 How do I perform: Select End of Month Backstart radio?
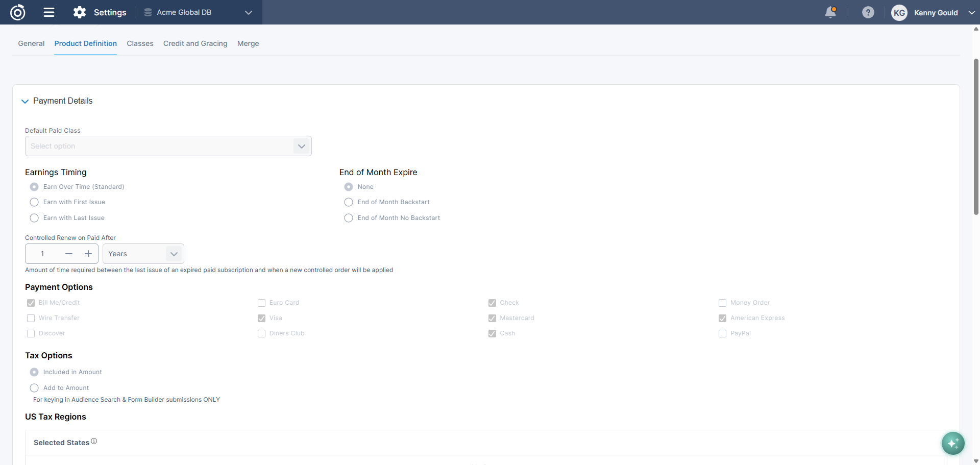pyautogui.click(x=349, y=202)
